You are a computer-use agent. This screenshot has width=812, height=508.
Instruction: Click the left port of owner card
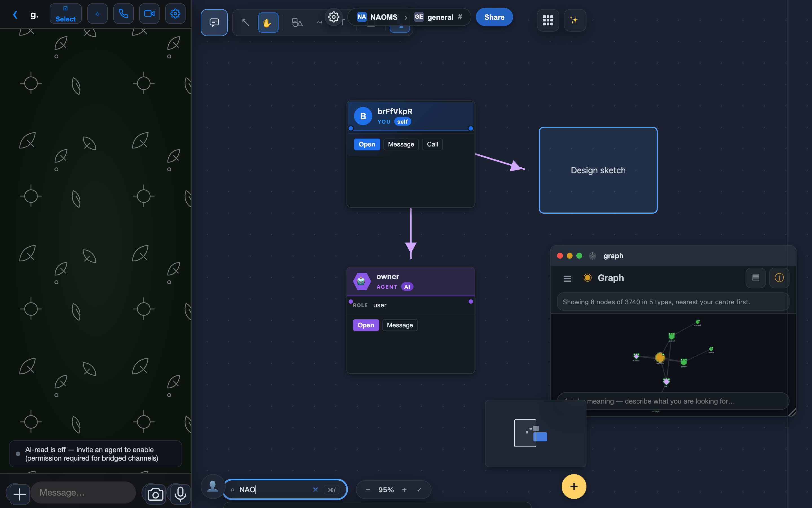pyautogui.click(x=351, y=301)
